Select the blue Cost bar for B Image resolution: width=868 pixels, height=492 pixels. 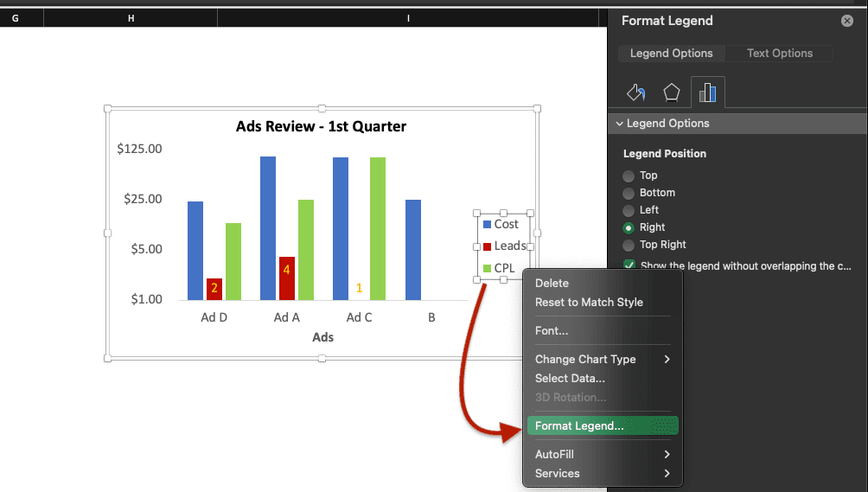(413, 250)
